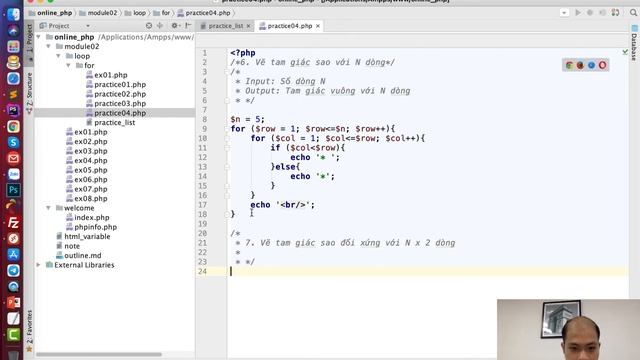Open PhpStorm from the Dock

click(13, 111)
